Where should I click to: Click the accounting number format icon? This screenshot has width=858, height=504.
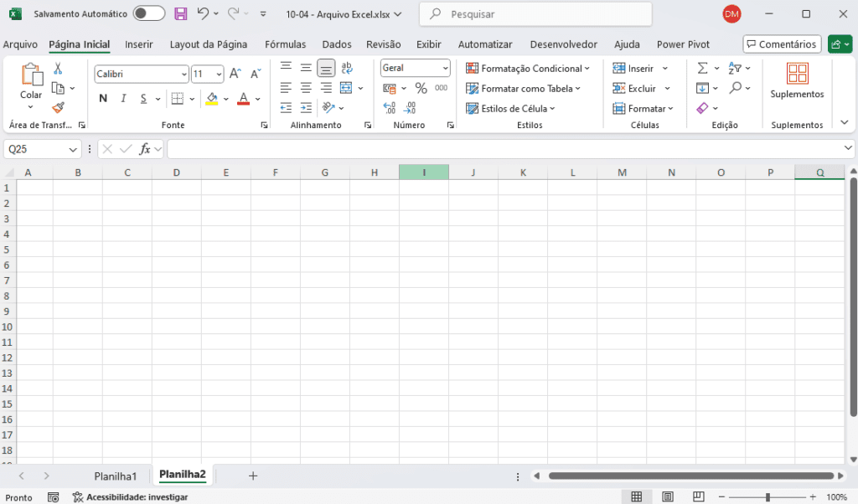[390, 88]
